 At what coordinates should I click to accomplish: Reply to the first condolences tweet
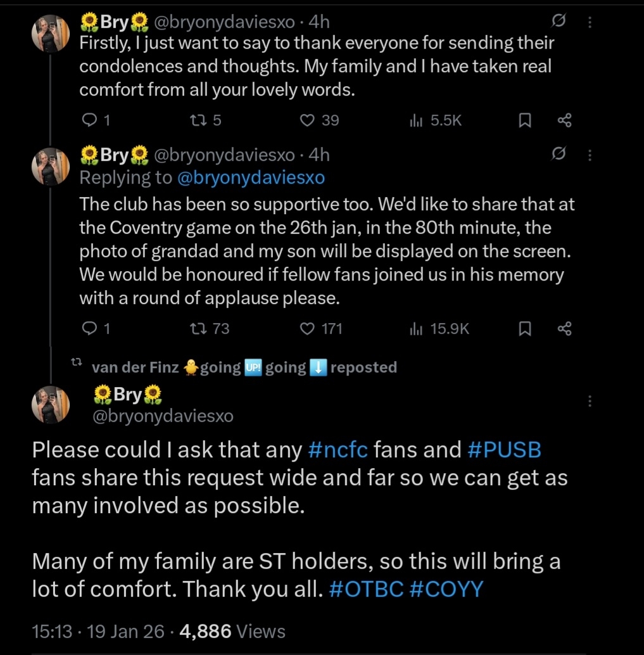click(x=91, y=120)
